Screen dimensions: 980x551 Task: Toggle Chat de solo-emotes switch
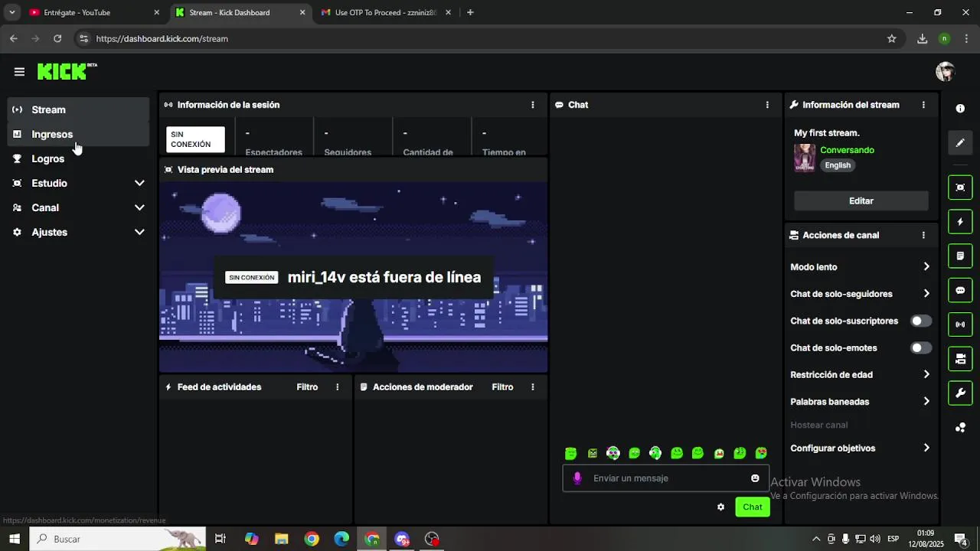(921, 347)
